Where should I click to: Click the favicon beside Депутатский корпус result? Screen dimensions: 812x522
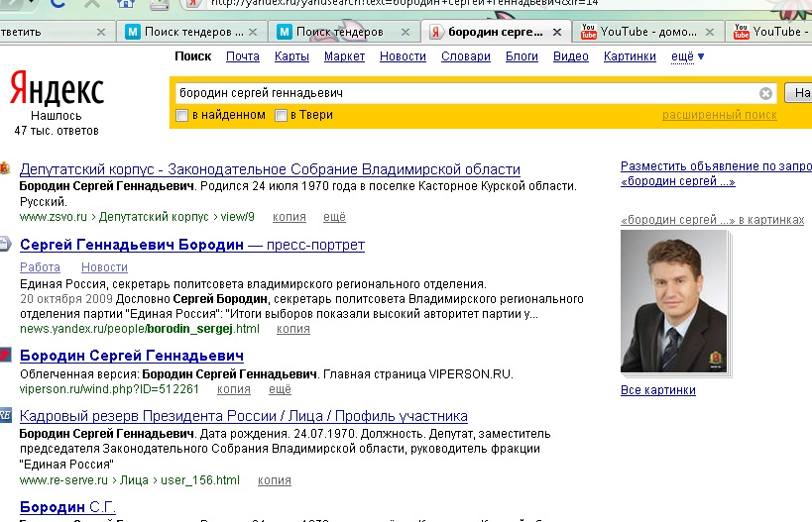pos(5,168)
